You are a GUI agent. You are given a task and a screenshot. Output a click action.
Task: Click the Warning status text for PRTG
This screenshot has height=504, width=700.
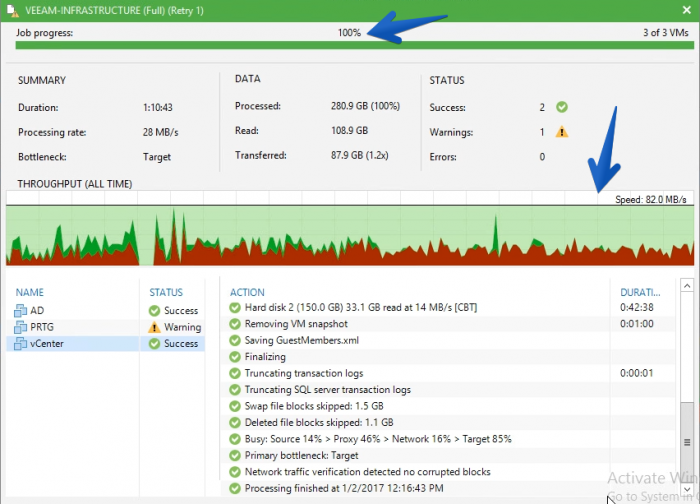pyautogui.click(x=183, y=327)
